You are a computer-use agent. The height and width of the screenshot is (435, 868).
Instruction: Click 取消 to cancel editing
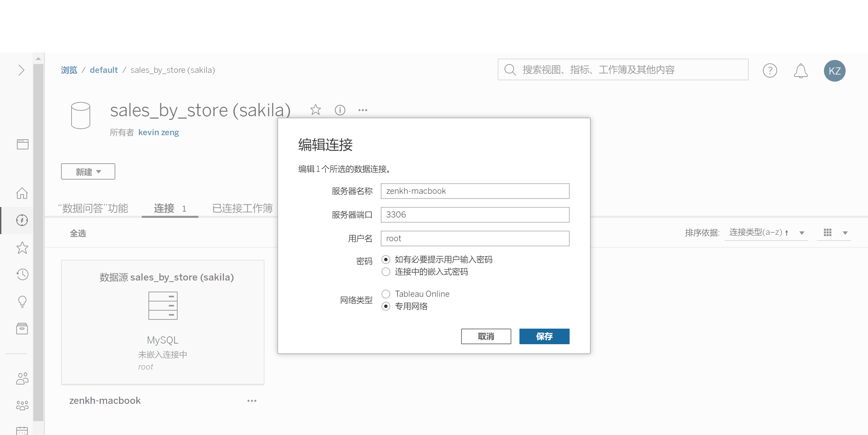[x=486, y=336]
